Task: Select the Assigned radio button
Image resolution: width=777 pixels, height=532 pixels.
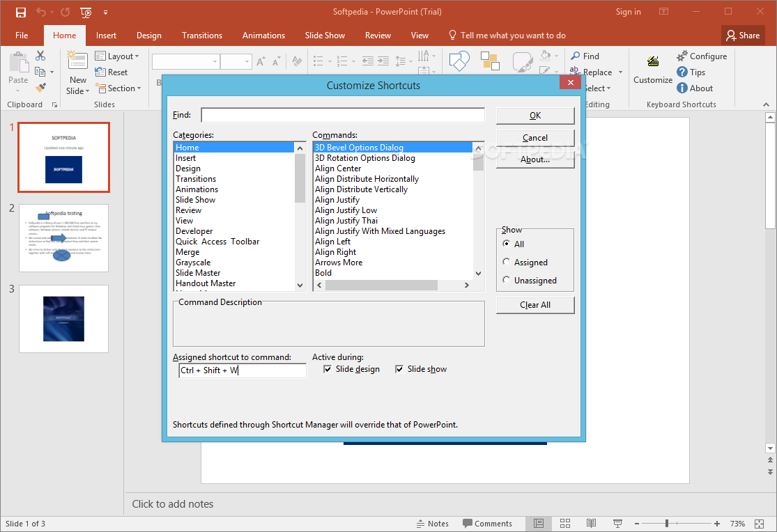Action: pos(506,262)
